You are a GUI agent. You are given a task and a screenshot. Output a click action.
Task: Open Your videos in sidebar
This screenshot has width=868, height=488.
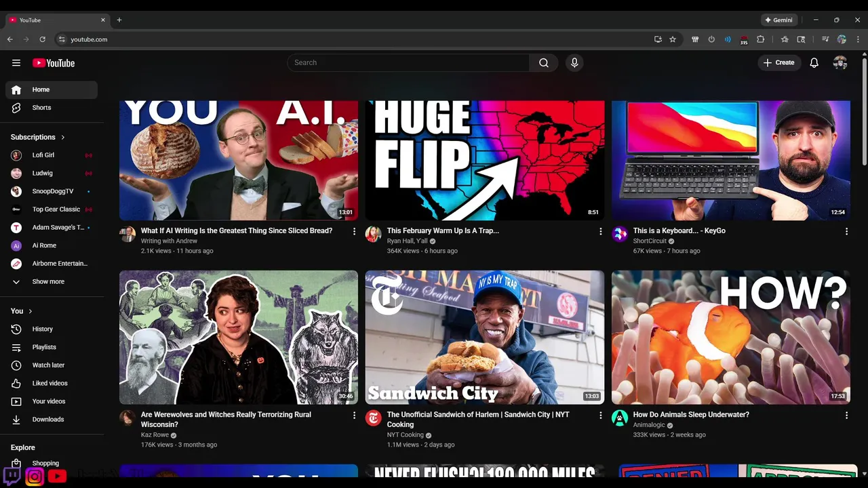[x=52, y=401]
